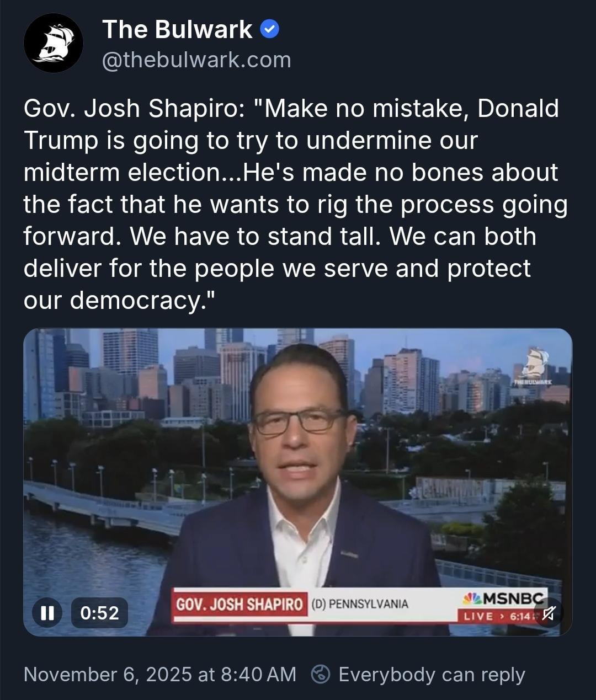Click the center of the video

(298, 482)
